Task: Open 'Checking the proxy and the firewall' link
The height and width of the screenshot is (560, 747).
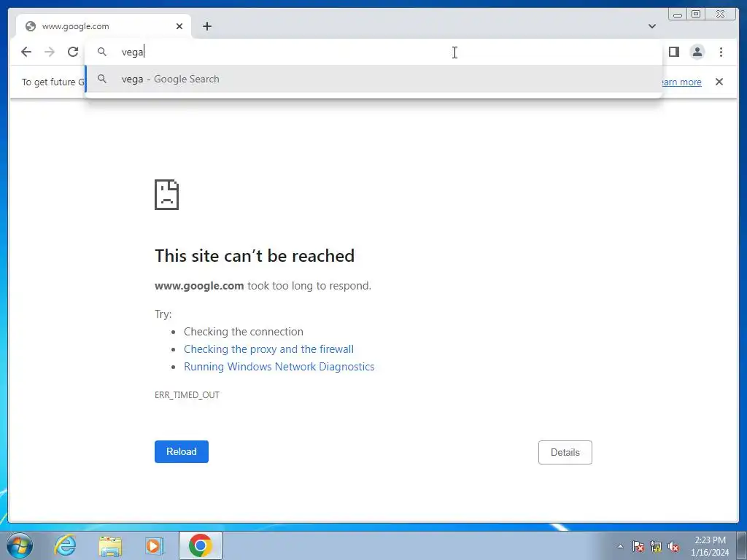Action: coord(268,349)
